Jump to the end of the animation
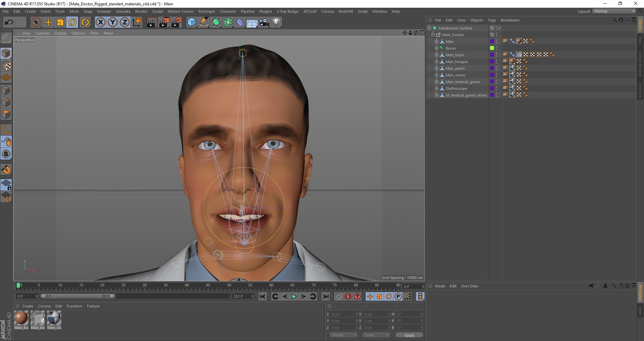This screenshot has width=644, height=341. point(326,296)
